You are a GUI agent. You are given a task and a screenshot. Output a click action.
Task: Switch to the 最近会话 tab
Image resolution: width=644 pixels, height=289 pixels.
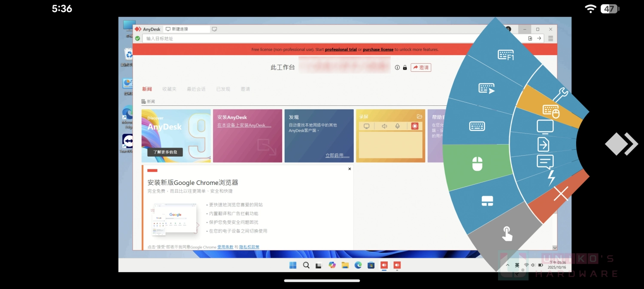196,89
